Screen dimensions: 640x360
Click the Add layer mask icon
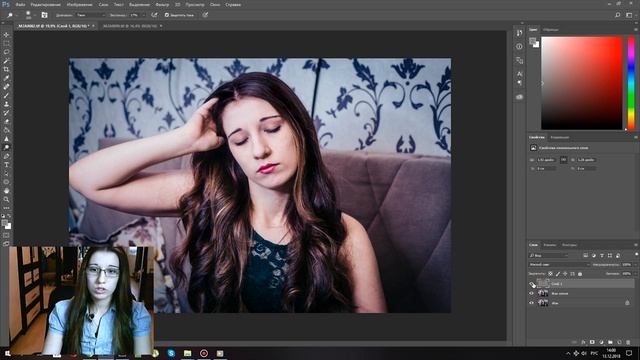(x=592, y=342)
